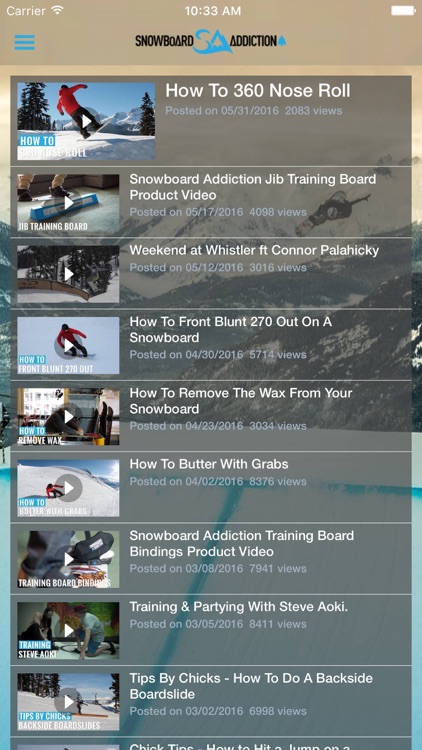Play the How To 360 Nose Roll video
This screenshot has width=422, height=750.
(86, 121)
